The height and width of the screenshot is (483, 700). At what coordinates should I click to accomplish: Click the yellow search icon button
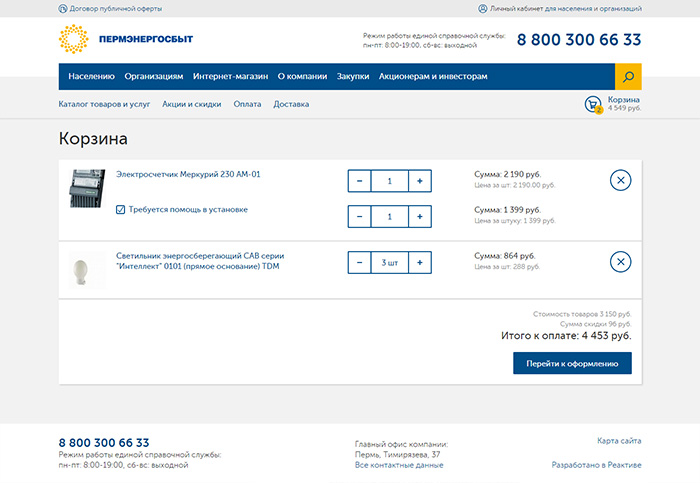click(x=627, y=76)
